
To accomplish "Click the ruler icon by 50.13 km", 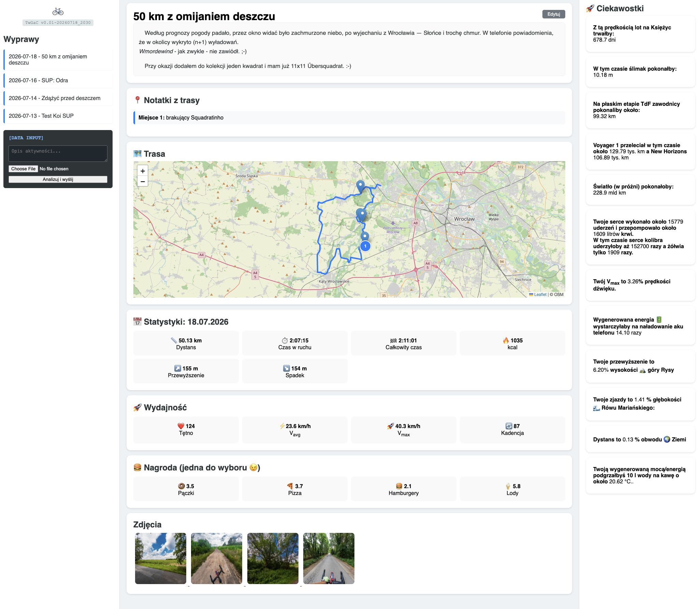I will pyautogui.click(x=174, y=340).
